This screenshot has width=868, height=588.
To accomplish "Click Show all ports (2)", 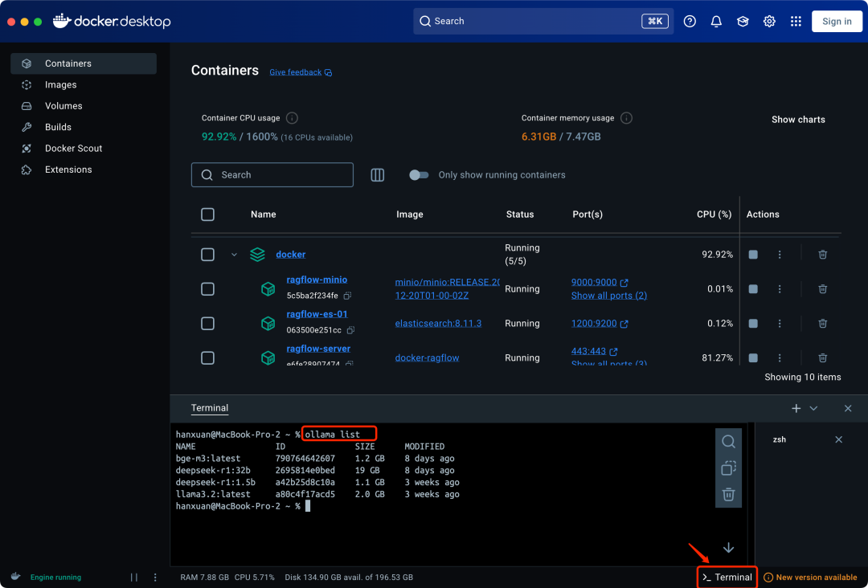I will tap(609, 296).
